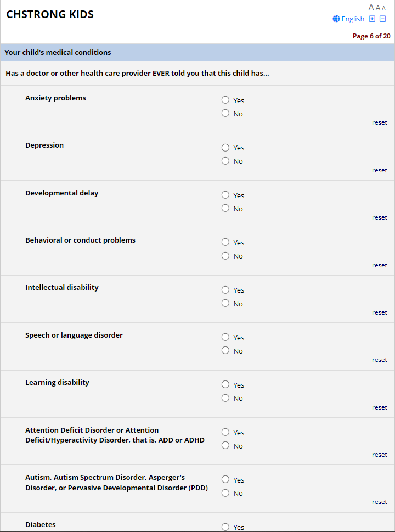Image resolution: width=395 pixels, height=532 pixels.
Task: Reset the Developmental delay answer
Action: pos(379,217)
